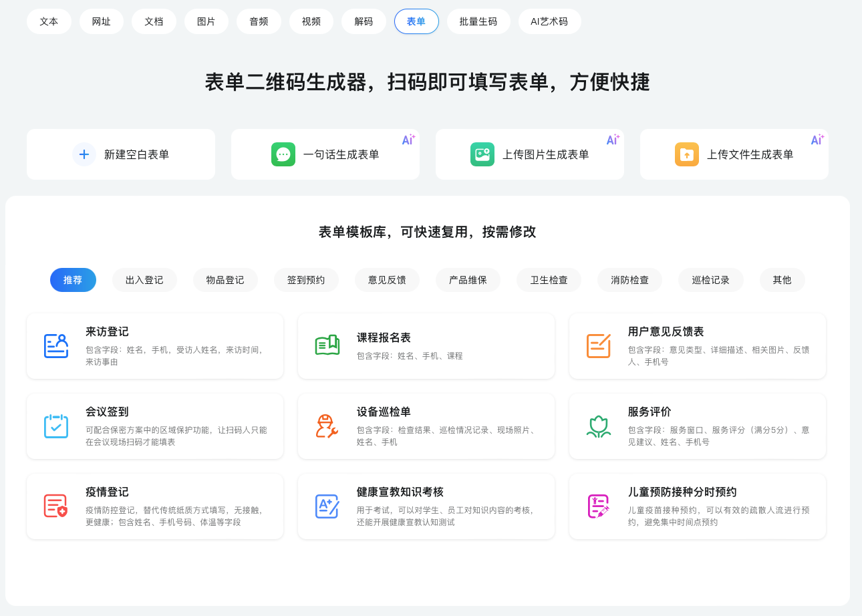Click the 儿童预防接种分时预约 icon

(599, 506)
